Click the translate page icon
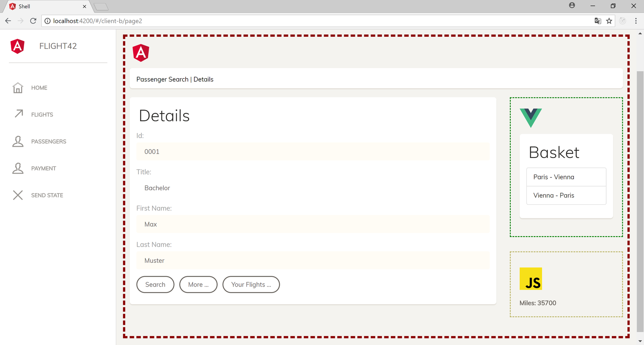644x345 pixels. coord(598,21)
